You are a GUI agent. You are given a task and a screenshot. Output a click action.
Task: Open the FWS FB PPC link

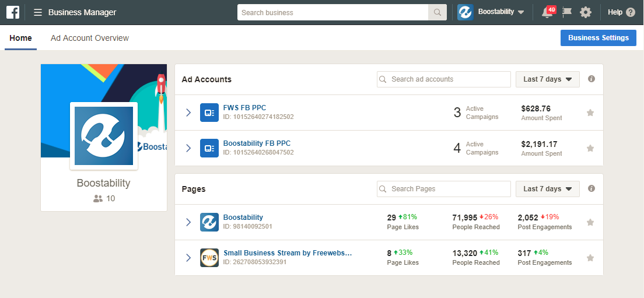(244, 108)
